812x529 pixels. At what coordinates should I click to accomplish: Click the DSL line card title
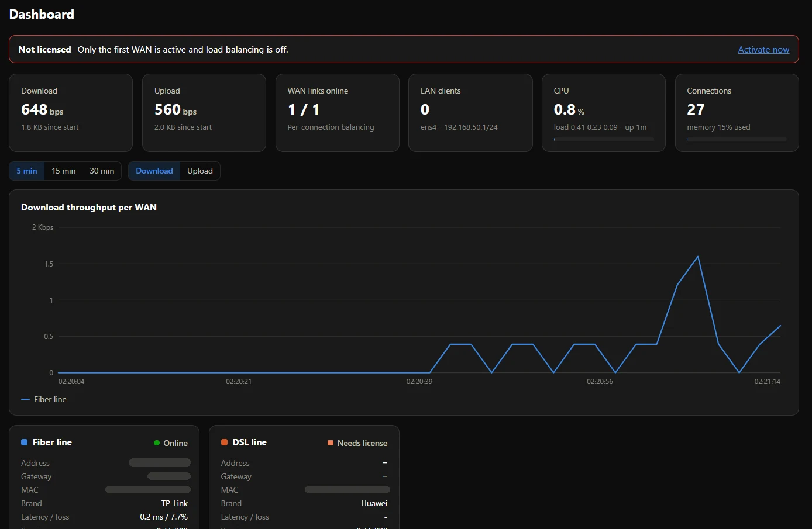click(250, 442)
